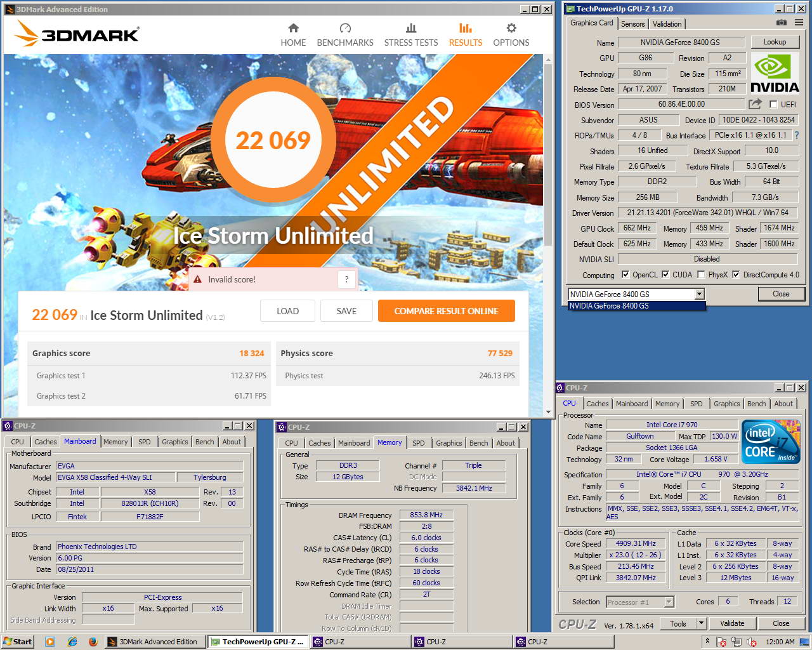The width and height of the screenshot is (812, 650).
Task: Launch Windows Media Player from the taskbar
Action: click(x=50, y=642)
